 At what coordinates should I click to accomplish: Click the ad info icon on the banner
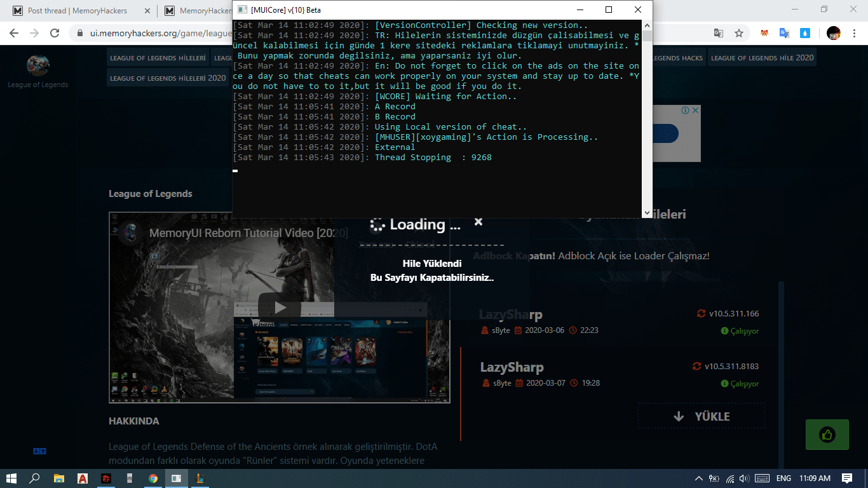tap(686, 111)
